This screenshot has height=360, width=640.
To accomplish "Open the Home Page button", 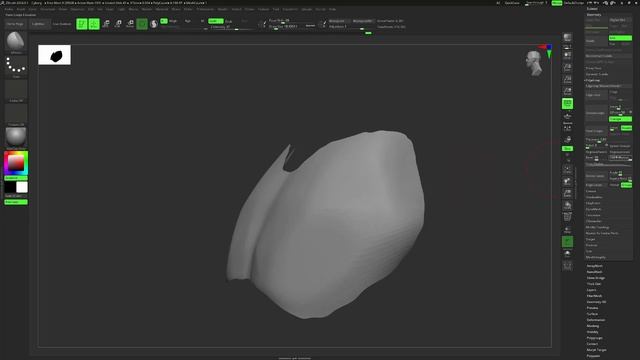I will tap(15, 24).
